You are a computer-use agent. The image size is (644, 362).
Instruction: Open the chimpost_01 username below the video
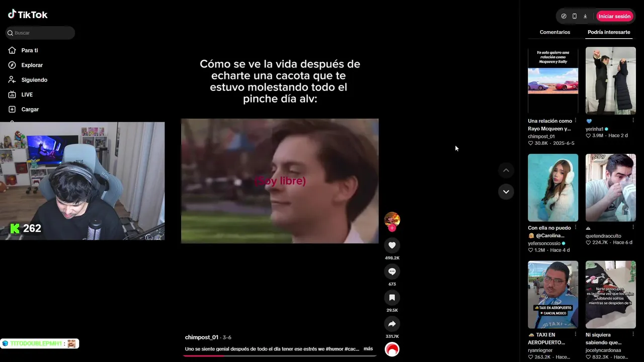(201, 337)
